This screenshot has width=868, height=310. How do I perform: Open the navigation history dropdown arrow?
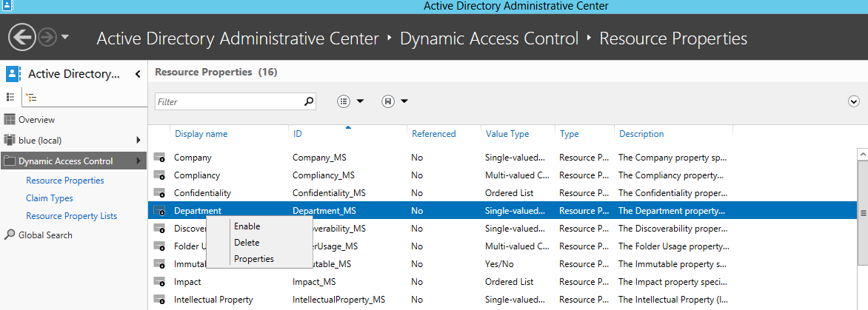tap(64, 38)
